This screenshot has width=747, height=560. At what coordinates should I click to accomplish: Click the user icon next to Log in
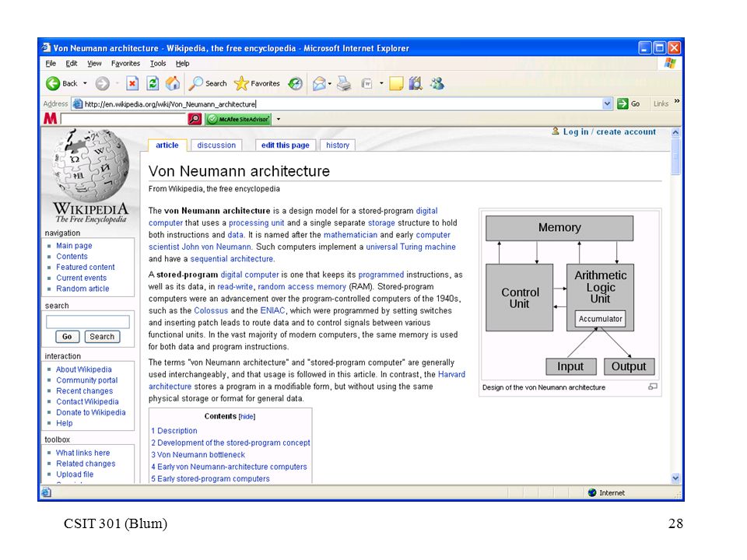[556, 131]
